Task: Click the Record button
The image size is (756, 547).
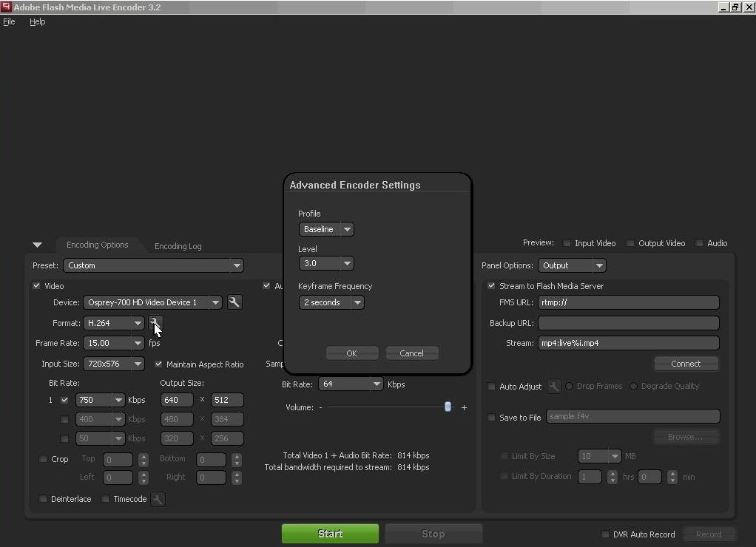Action: pyautogui.click(x=709, y=534)
